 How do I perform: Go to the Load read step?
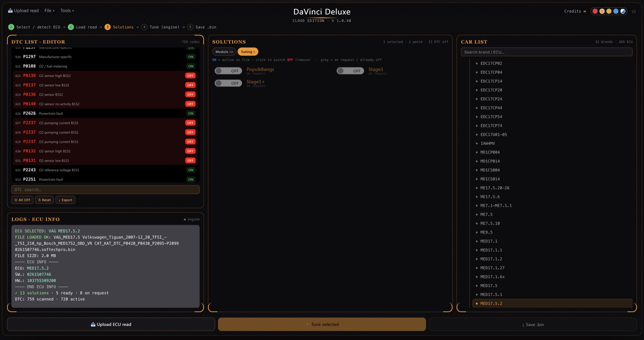pos(82,27)
